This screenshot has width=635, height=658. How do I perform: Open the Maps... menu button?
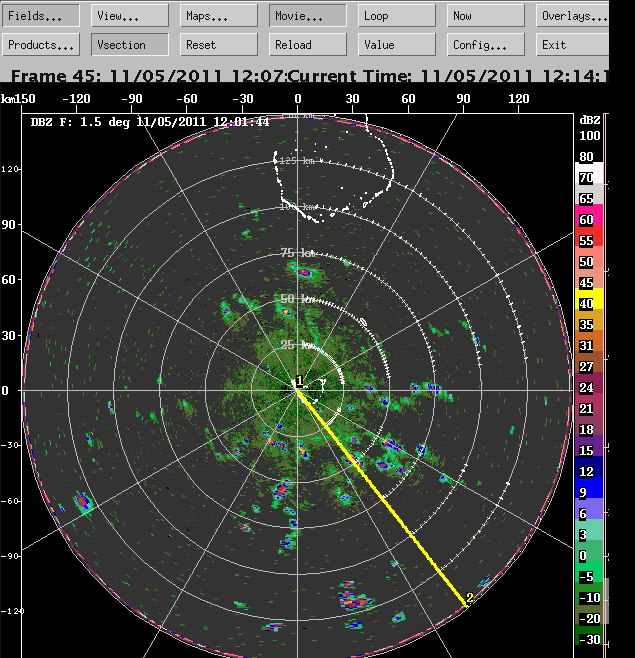click(x=219, y=16)
